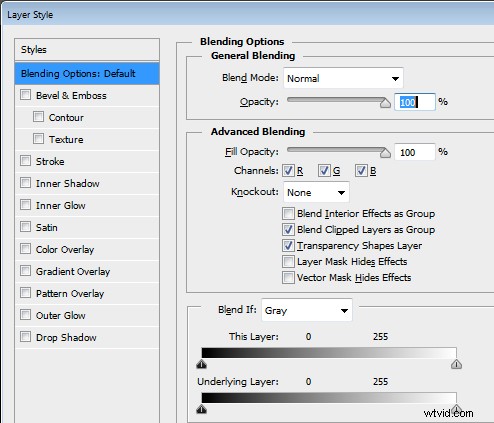Open the Bevel & Emboss settings label
This screenshot has height=423, width=494.
click(x=71, y=96)
